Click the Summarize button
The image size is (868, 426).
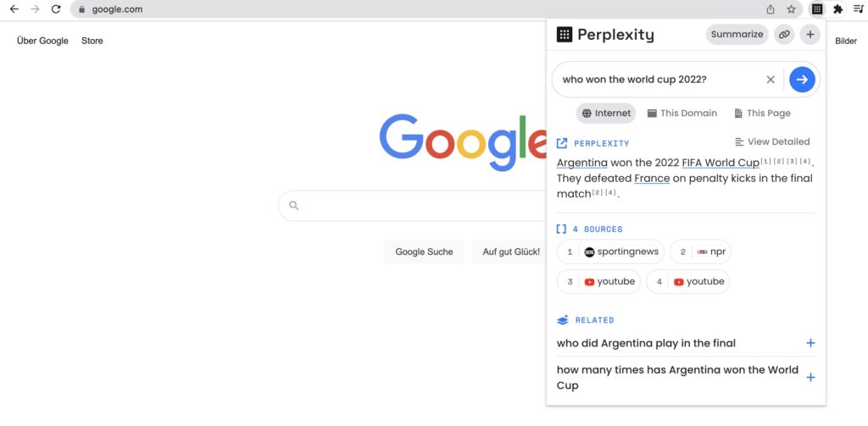tap(737, 35)
